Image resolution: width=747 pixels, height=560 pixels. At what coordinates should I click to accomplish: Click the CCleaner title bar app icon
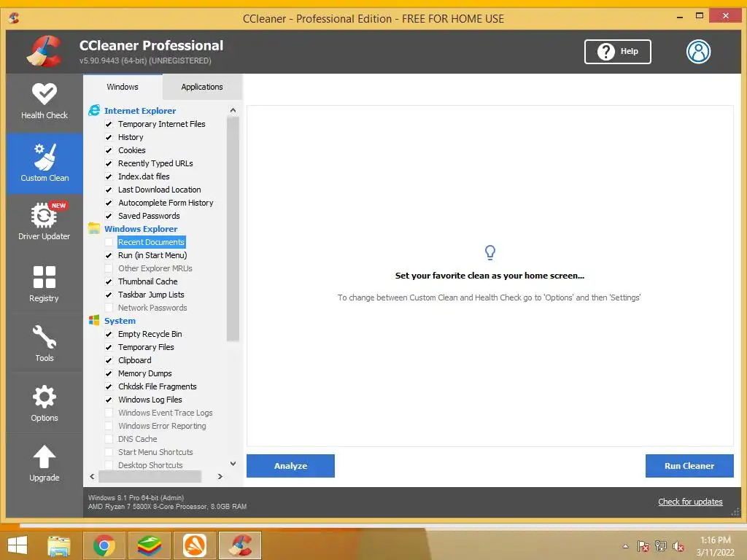pos(14,18)
